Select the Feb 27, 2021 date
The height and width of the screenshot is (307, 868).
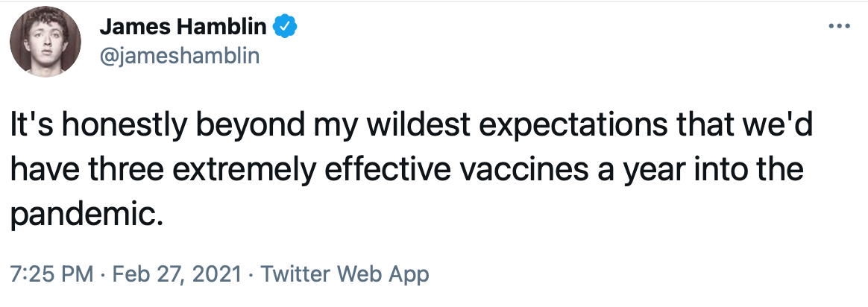click(x=175, y=274)
